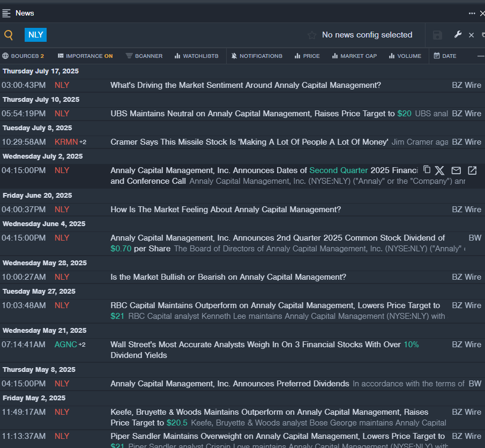Viewport: 485px width, 448px height.
Task: Open RBC Capital Maintains Outperform headline
Action: (x=275, y=311)
